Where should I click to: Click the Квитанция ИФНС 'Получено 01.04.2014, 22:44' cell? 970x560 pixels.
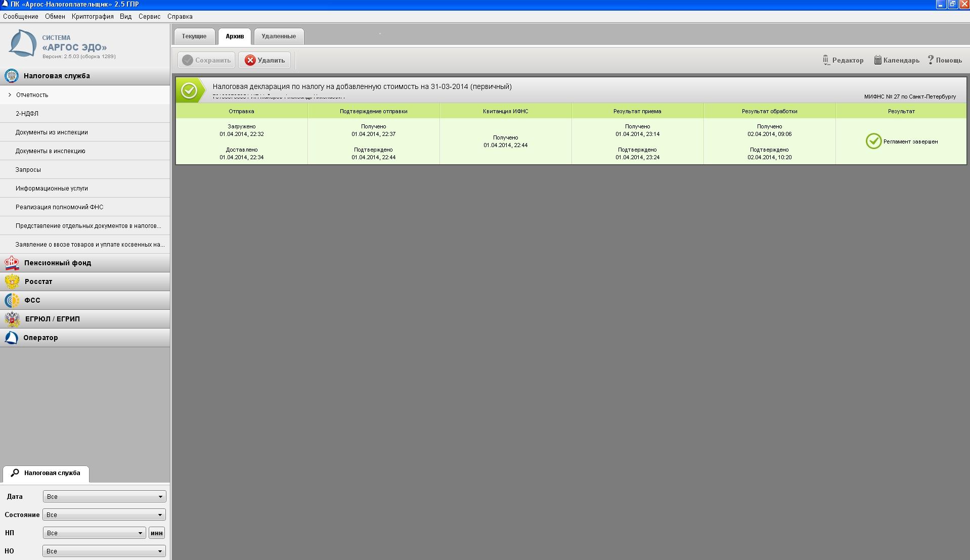tap(506, 142)
